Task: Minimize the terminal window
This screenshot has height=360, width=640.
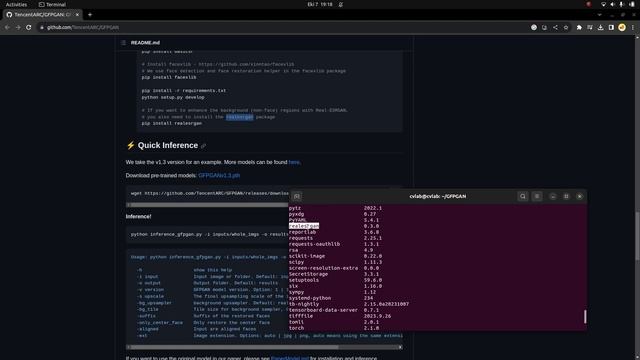Action: pyautogui.click(x=553, y=196)
